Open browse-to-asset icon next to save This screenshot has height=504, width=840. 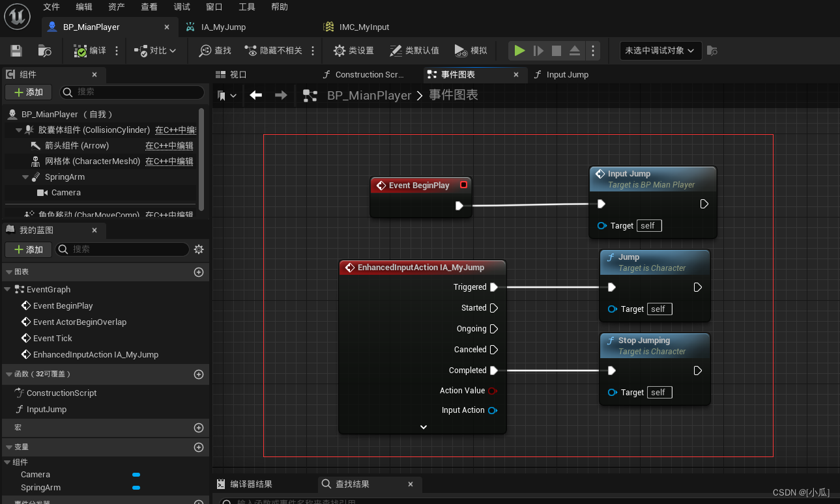tap(44, 50)
